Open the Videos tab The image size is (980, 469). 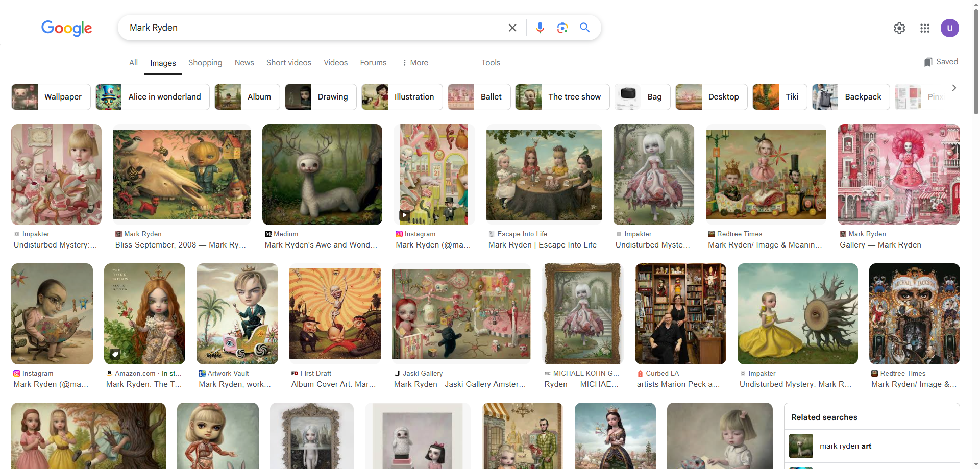[335, 63]
